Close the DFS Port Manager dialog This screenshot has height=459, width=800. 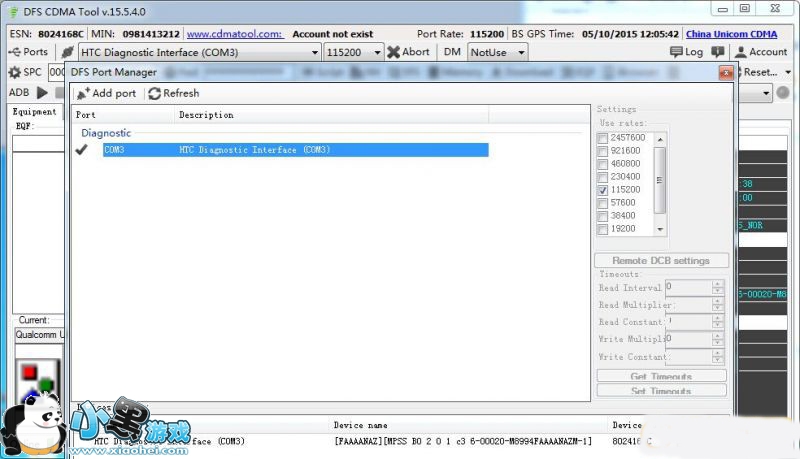[726, 73]
